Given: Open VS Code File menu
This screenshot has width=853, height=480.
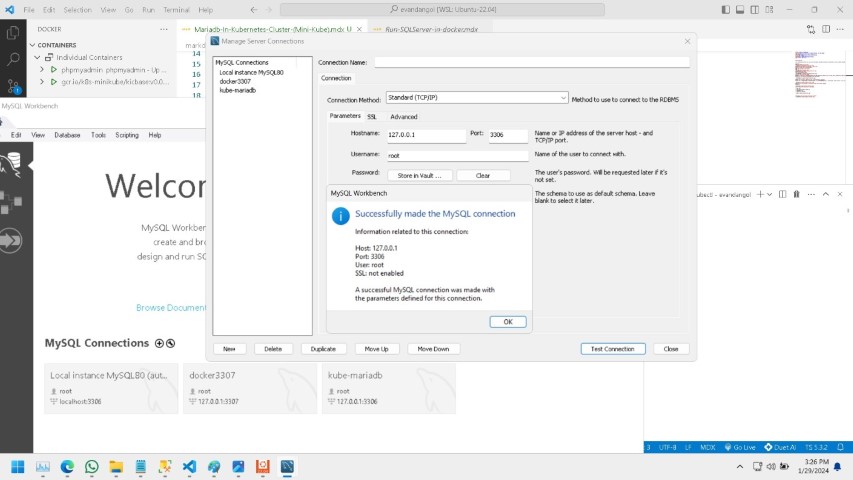Looking at the screenshot, I should (x=29, y=10).
